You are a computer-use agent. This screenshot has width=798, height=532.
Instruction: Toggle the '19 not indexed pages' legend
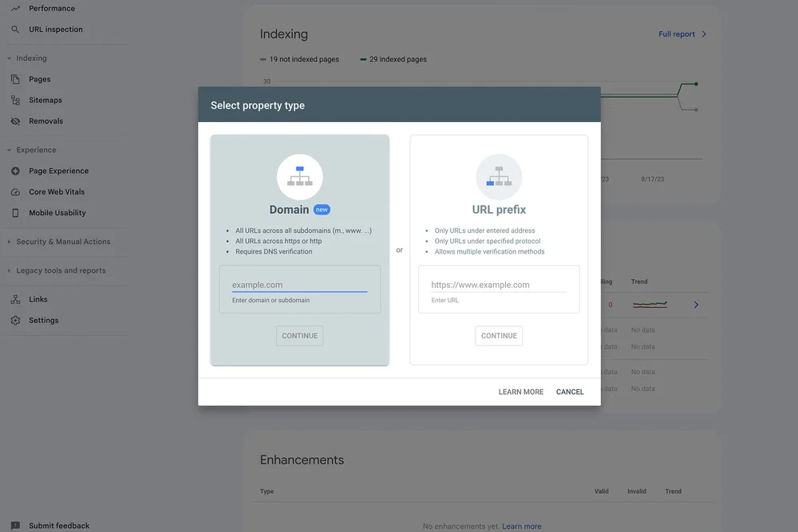[x=301, y=58]
